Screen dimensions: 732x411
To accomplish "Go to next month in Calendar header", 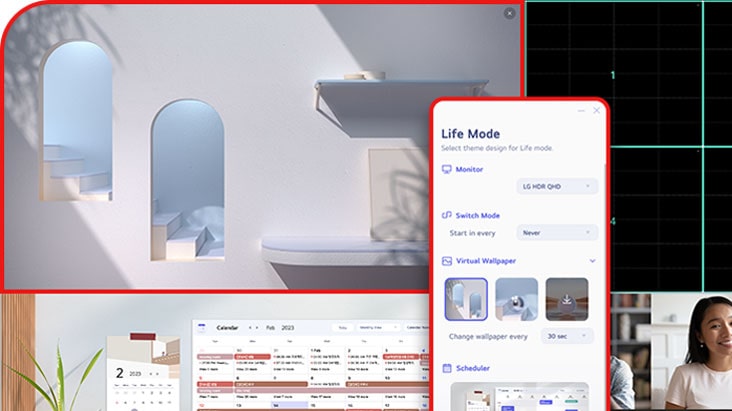I will 258,327.
